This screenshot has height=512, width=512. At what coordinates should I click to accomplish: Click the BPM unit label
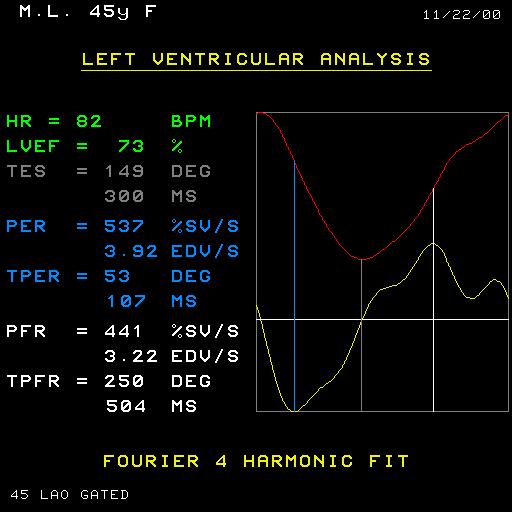coord(191,121)
